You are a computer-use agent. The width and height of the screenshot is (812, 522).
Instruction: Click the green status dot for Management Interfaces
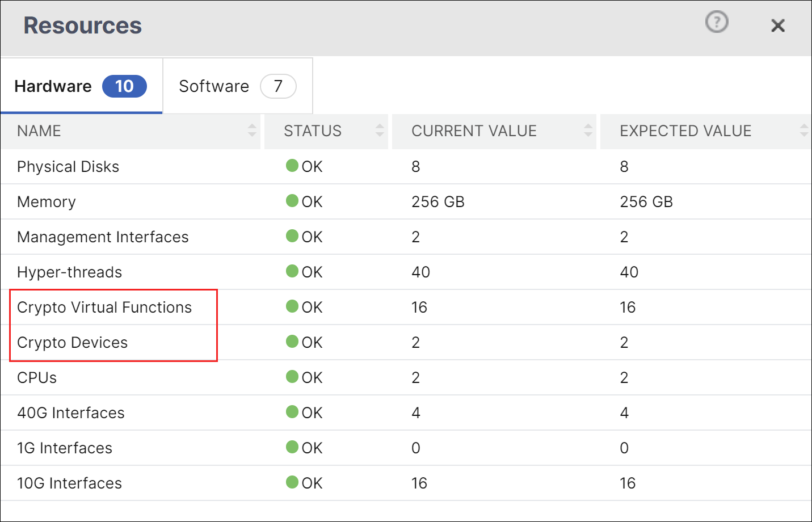tap(292, 236)
